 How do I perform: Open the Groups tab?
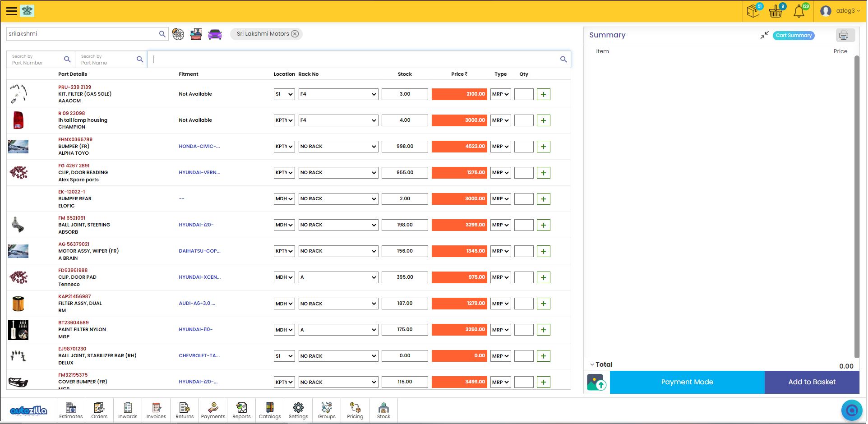[x=327, y=410]
